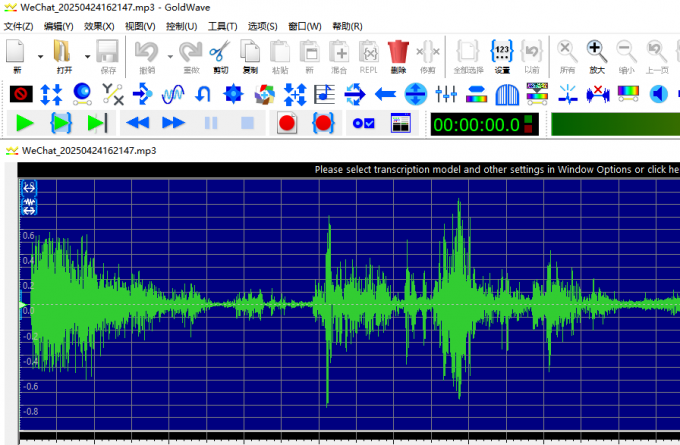Screen dimensions: 680x445
Task: Open the 控制(U) menu
Action: pyautogui.click(x=181, y=26)
